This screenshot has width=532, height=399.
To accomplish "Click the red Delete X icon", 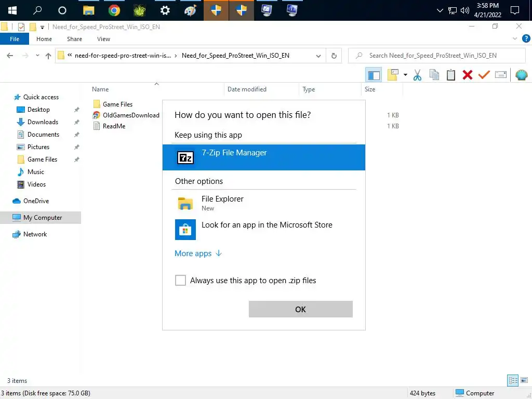I will (468, 75).
